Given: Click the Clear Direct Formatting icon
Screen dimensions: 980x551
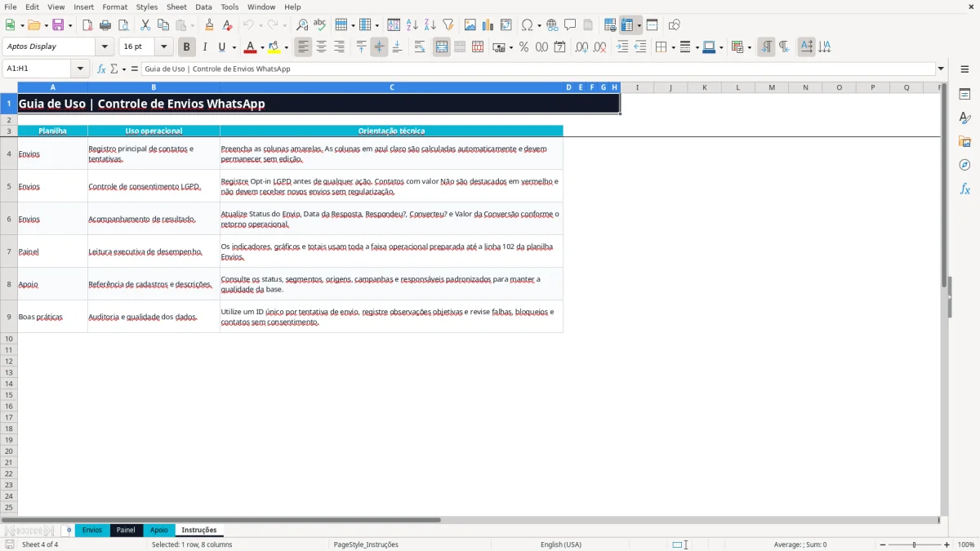Looking at the screenshot, I should pos(228,25).
